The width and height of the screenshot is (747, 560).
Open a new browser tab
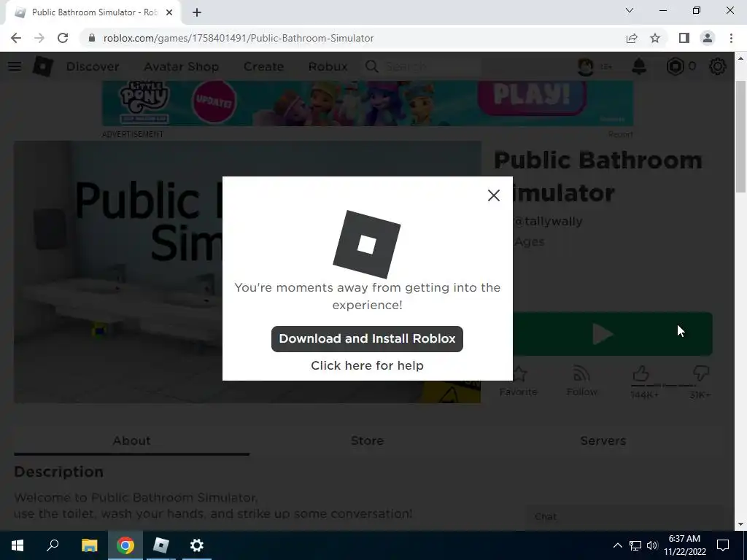pos(197,12)
